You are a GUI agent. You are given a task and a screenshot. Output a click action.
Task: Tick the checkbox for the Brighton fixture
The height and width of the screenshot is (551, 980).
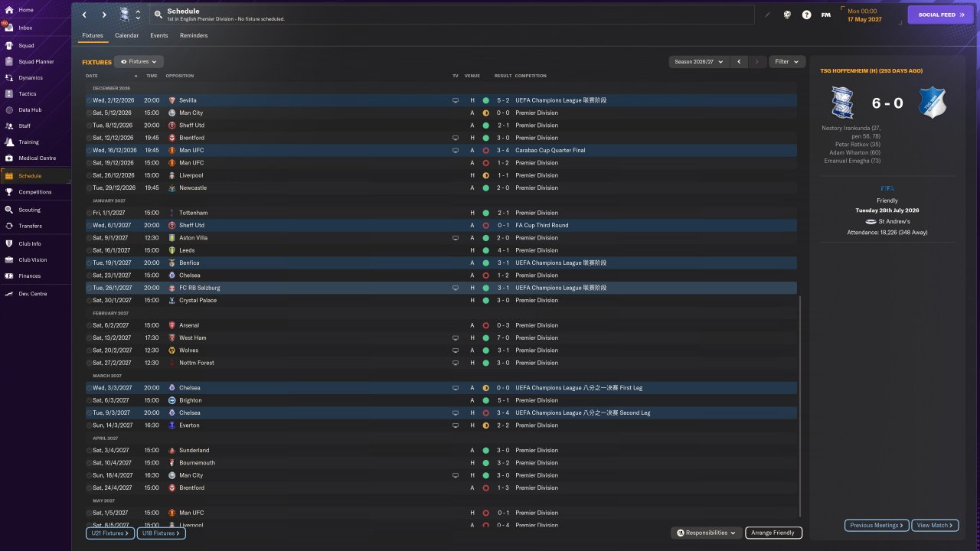pos(89,400)
